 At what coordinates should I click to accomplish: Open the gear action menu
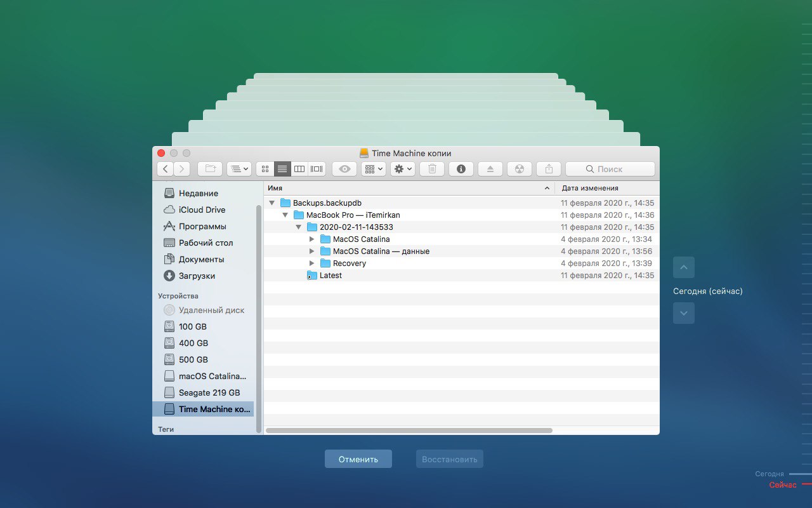click(403, 169)
